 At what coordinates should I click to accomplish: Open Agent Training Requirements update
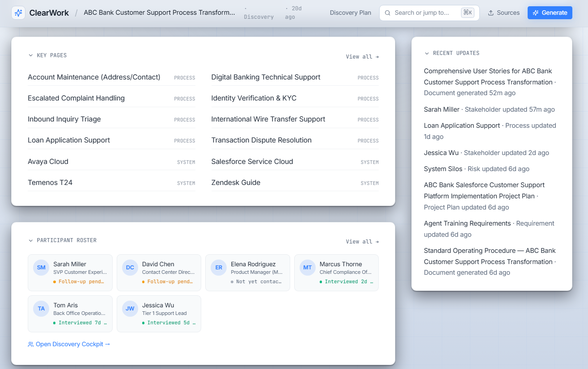(491, 229)
